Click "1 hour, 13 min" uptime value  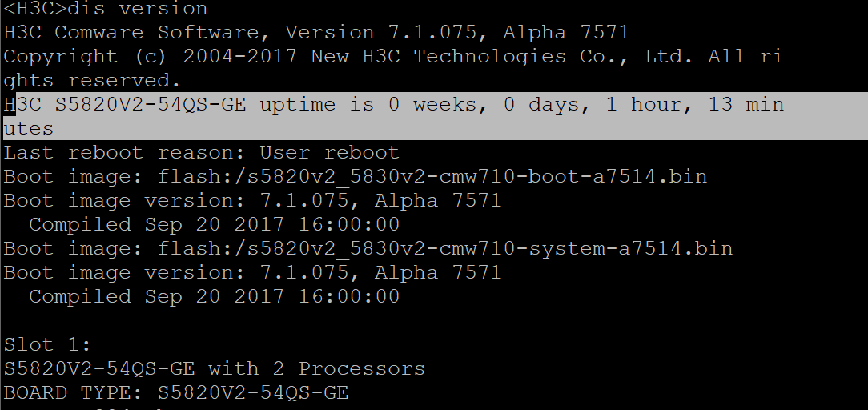pos(694,105)
